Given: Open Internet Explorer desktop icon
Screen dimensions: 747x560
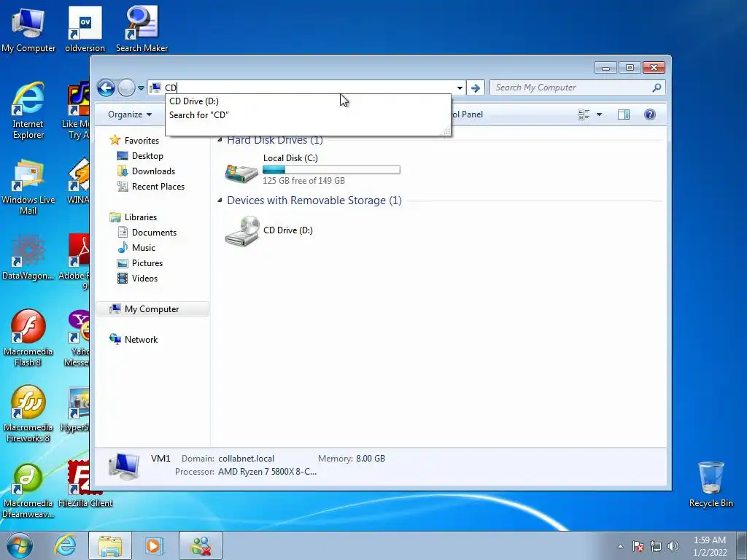Looking at the screenshot, I should 28,111.
